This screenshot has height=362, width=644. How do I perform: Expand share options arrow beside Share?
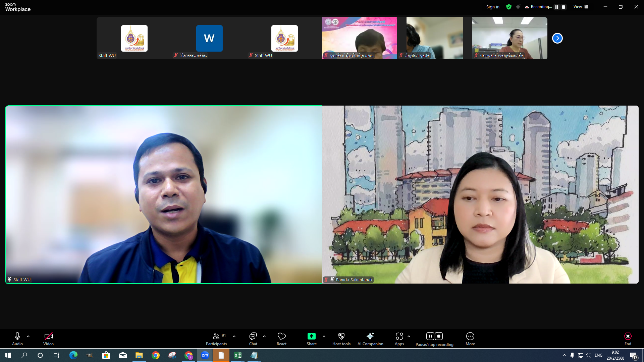[x=324, y=336]
